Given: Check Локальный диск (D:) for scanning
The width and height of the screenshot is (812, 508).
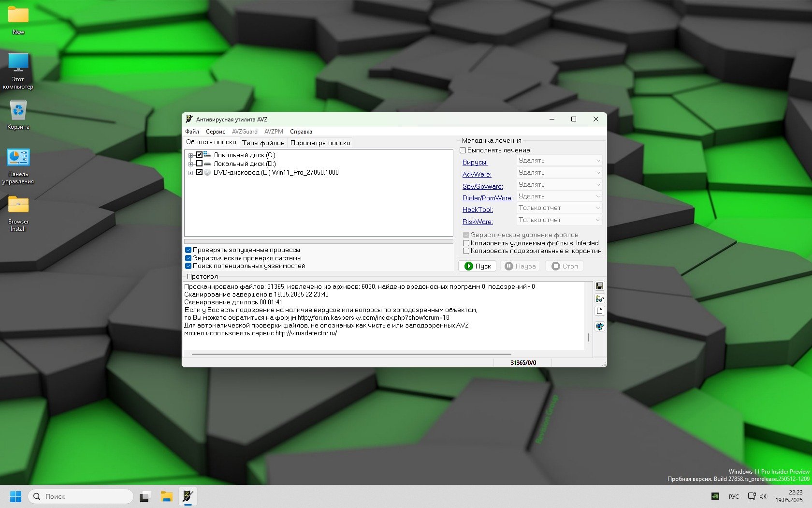Looking at the screenshot, I should 199,164.
